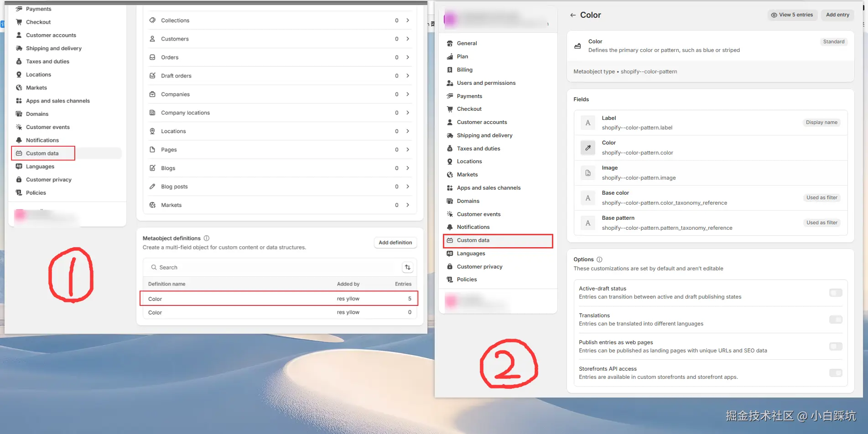Click the Customer accounts person icon in left window
The image size is (868, 434).
click(19, 35)
